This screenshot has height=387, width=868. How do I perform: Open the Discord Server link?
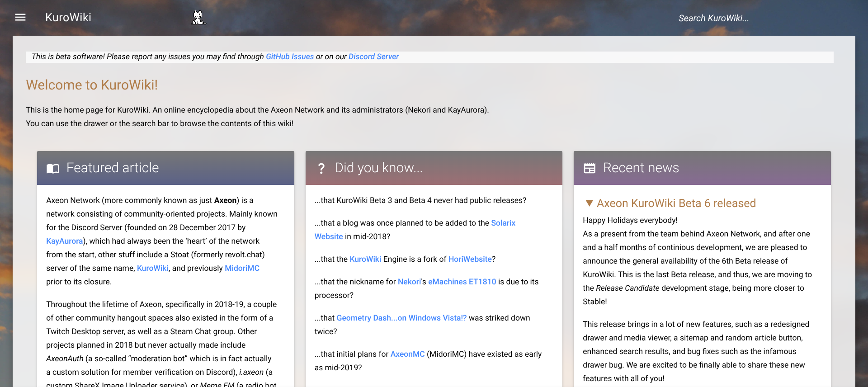[373, 57]
